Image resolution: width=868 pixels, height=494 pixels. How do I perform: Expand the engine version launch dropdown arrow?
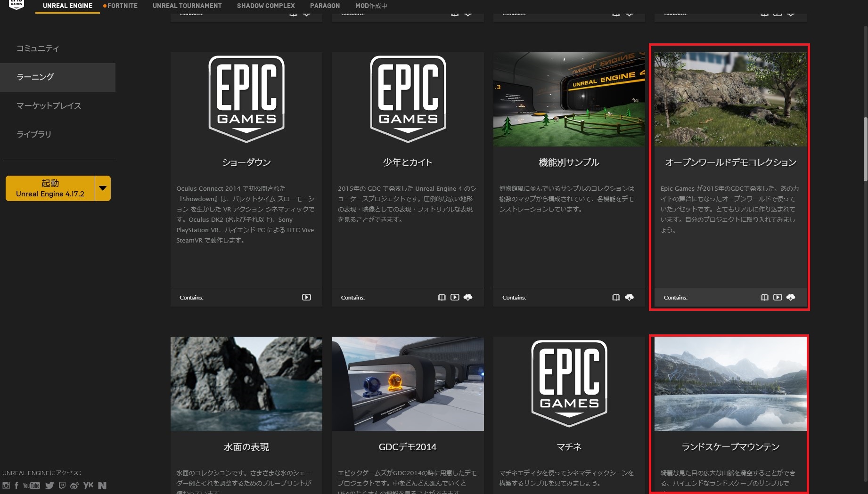(103, 188)
